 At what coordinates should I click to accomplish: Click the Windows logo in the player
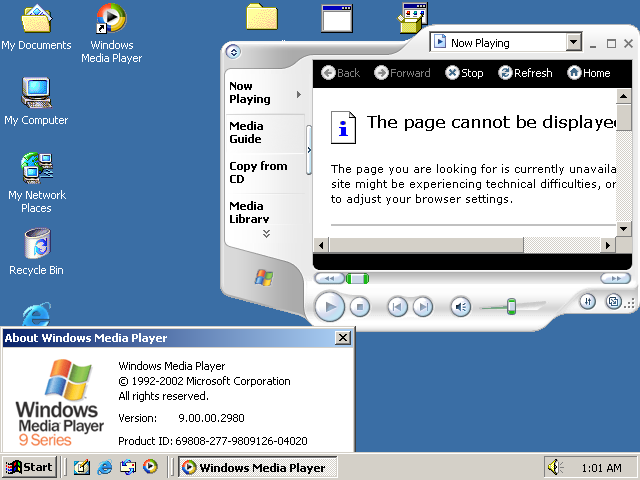click(x=264, y=278)
